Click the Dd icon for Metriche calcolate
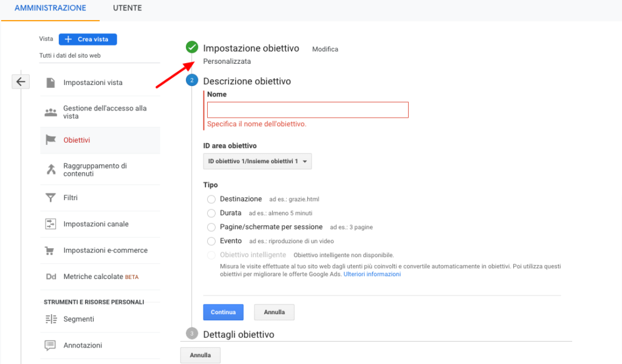Screen dimensions: 622x364 [x=51, y=277]
